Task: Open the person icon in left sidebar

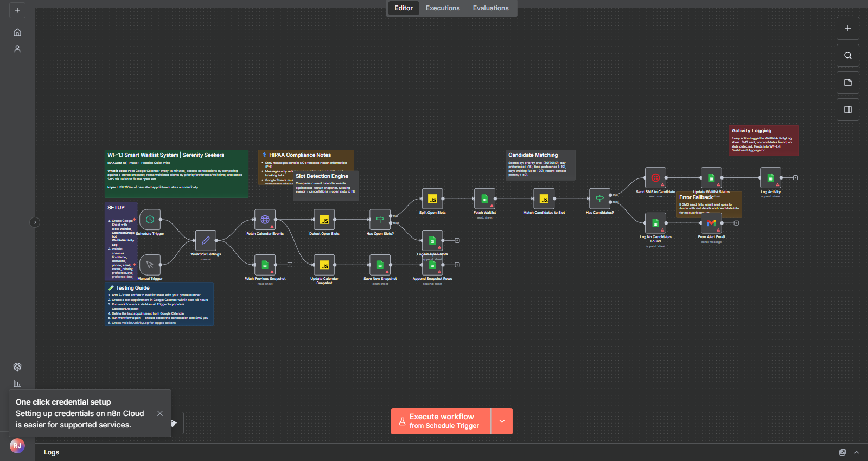Action: click(x=17, y=49)
